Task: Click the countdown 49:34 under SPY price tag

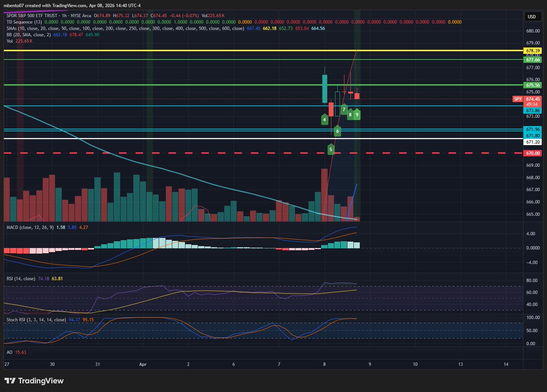Action: (533, 104)
